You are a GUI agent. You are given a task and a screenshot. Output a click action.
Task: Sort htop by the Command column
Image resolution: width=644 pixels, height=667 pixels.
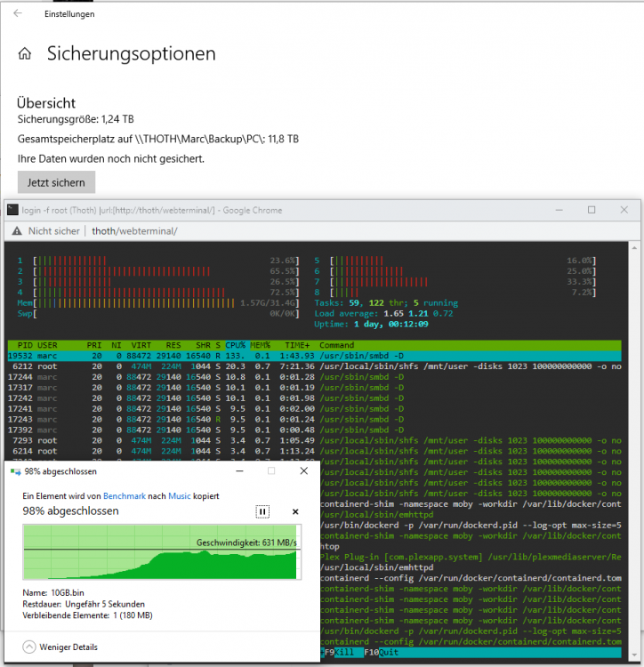pos(336,345)
